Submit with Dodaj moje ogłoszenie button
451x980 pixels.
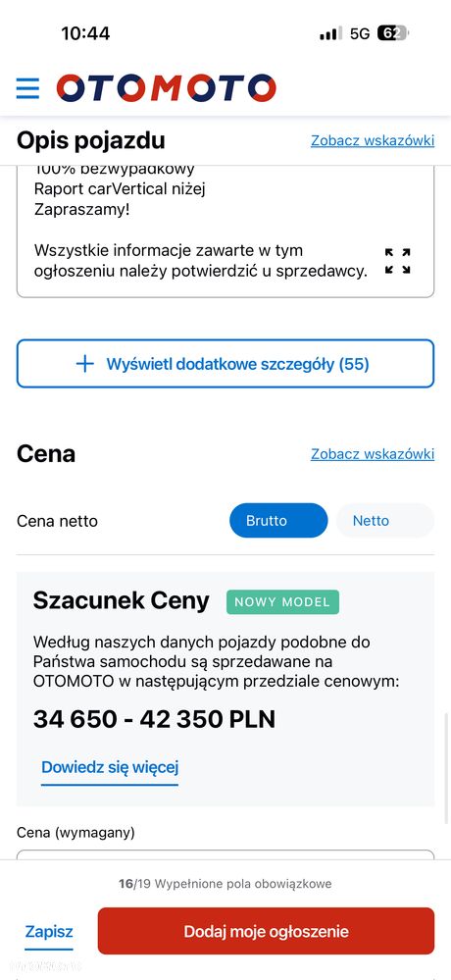click(266, 931)
